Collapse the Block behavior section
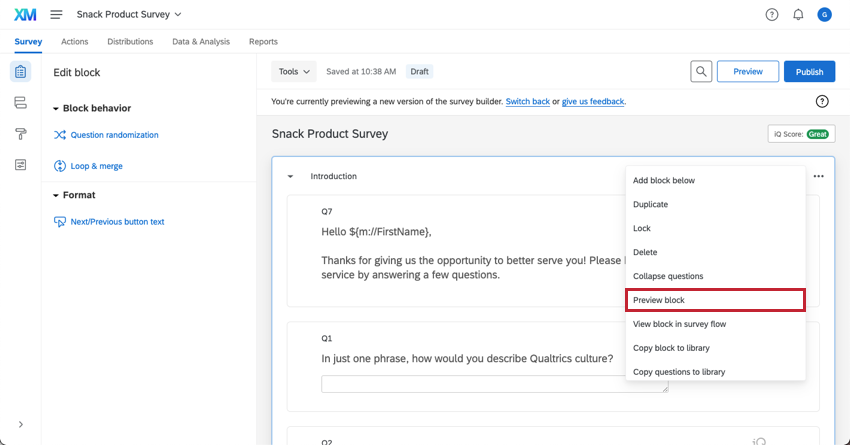This screenshot has height=445, width=850. 57,108
